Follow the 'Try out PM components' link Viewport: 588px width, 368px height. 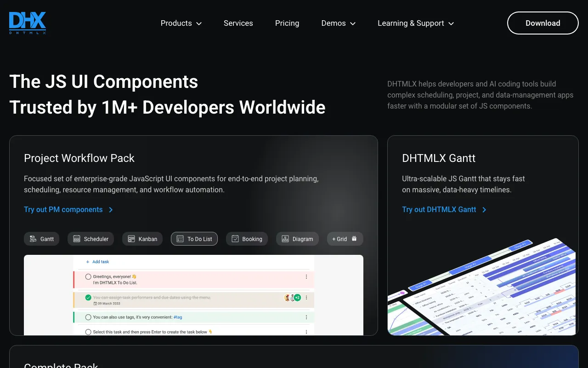click(68, 209)
